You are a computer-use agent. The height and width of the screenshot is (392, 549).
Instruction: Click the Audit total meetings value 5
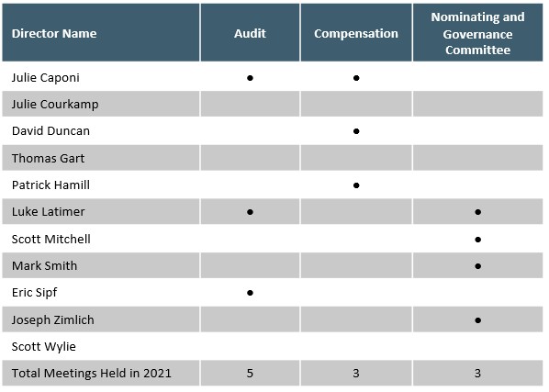[x=250, y=373]
